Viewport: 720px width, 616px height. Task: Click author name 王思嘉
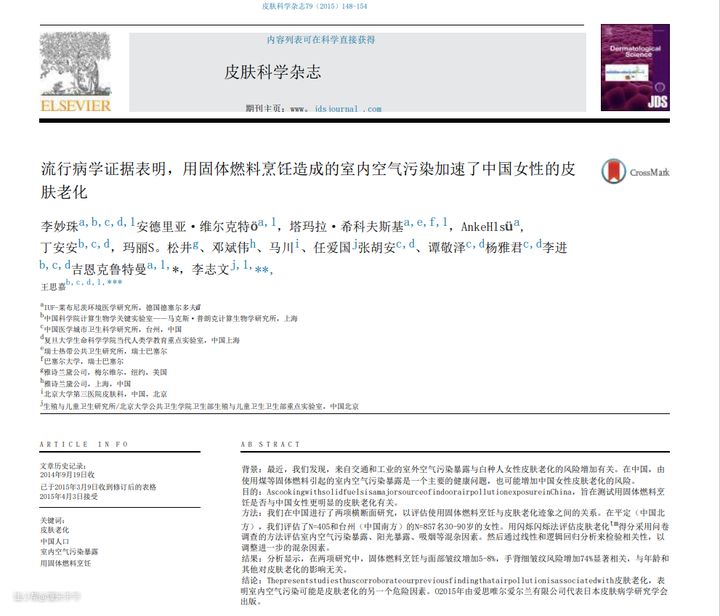click(x=53, y=287)
